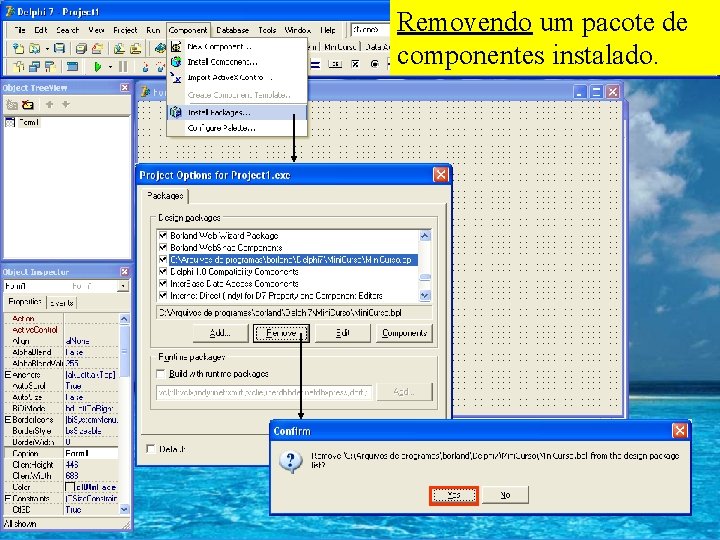Tick the Default checkbox

[x=151, y=449]
